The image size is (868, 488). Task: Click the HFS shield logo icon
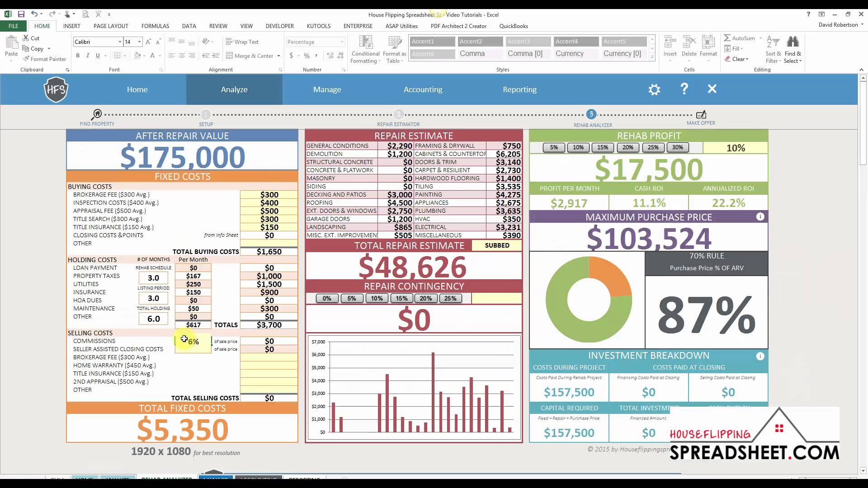pos(56,89)
